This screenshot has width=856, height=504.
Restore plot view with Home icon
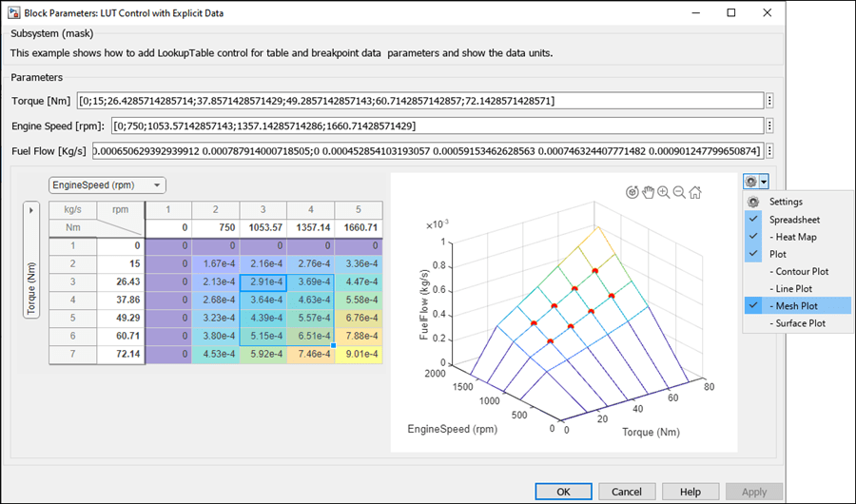coord(695,192)
